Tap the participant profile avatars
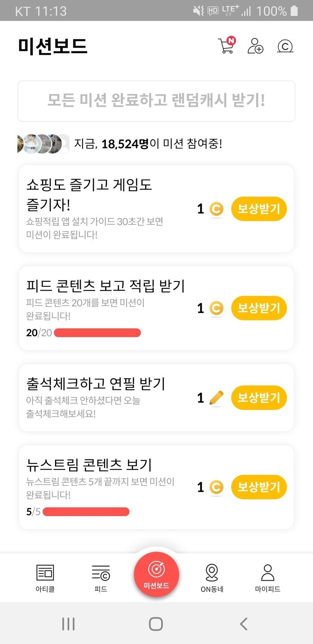Image resolution: width=313 pixels, height=644 pixels. [x=43, y=144]
